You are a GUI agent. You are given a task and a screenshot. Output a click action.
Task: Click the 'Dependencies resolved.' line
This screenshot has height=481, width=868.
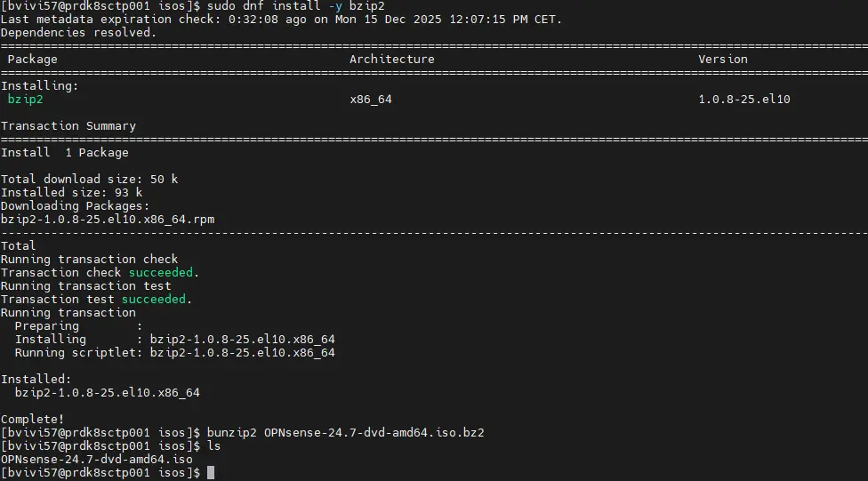pyautogui.click(x=78, y=33)
